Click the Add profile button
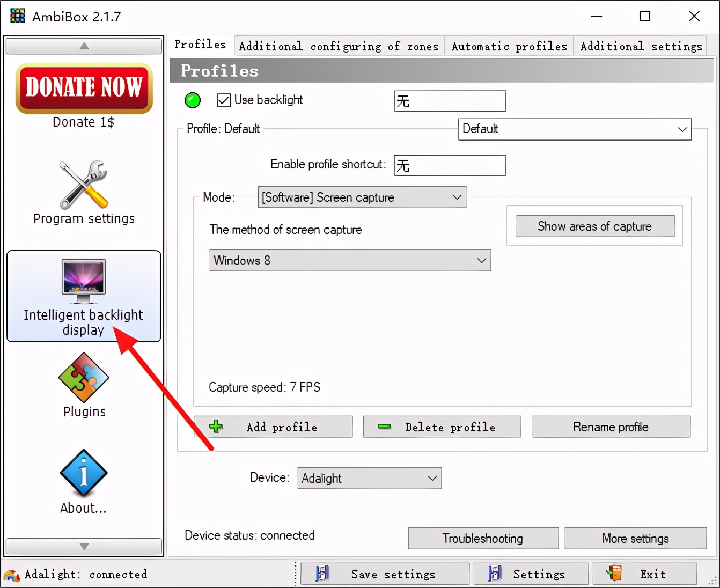 point(274,427)
